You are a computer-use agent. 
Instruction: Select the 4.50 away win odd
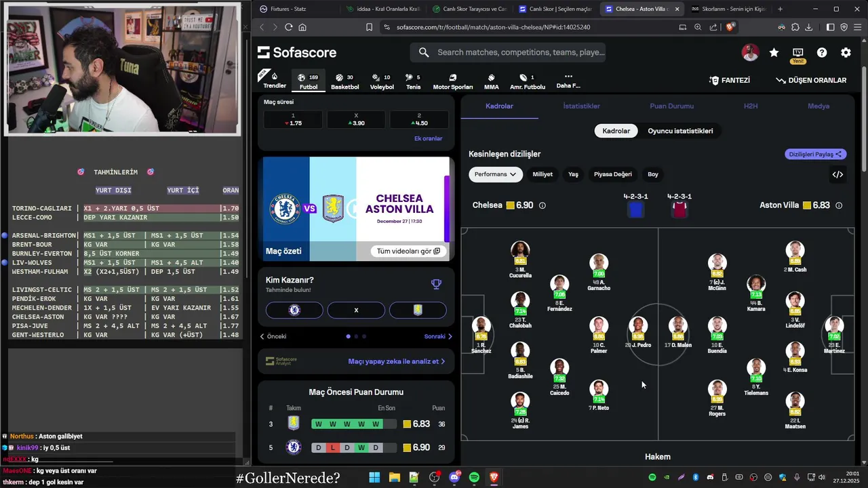tap(419, 119)
